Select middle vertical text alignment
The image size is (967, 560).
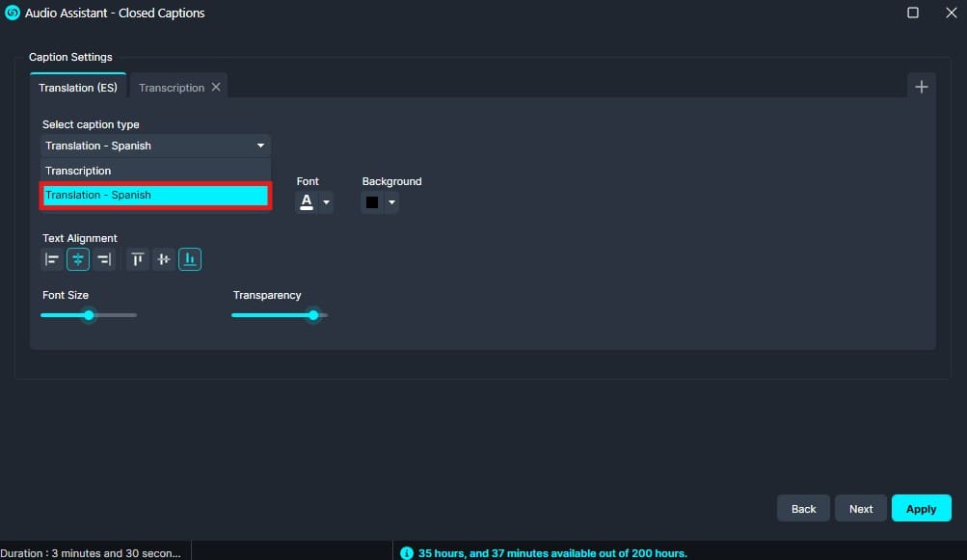(164, 259)
